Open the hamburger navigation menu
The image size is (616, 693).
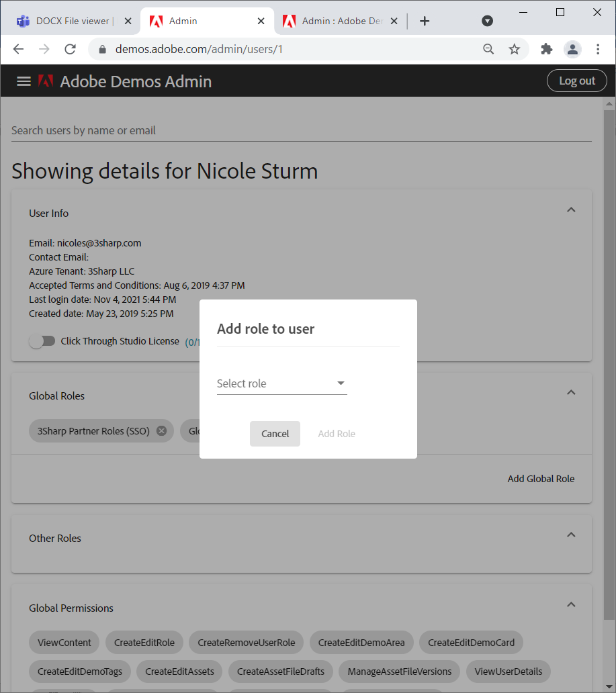tap(24, 81)
